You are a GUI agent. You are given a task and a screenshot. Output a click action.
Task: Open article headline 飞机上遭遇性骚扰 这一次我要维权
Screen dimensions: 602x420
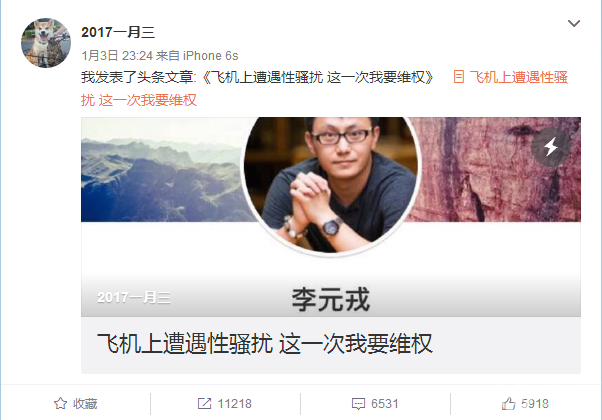(265, 343)
